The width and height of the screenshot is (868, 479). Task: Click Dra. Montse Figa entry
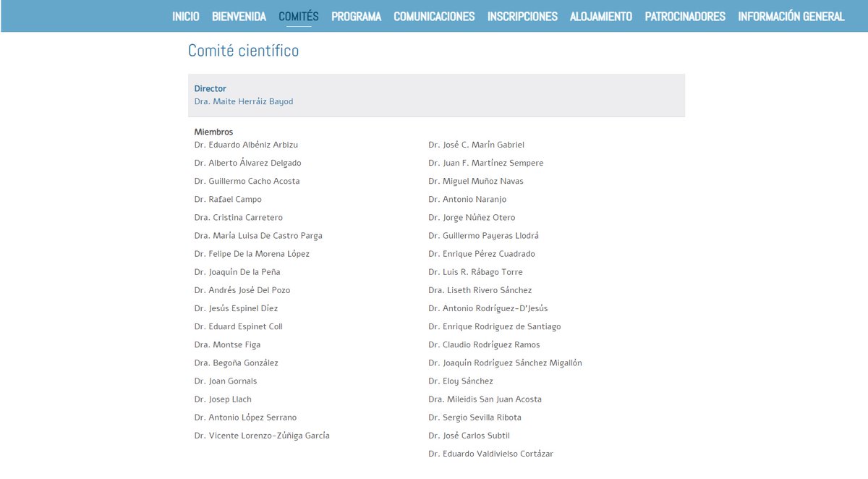[x=227, y=344]
